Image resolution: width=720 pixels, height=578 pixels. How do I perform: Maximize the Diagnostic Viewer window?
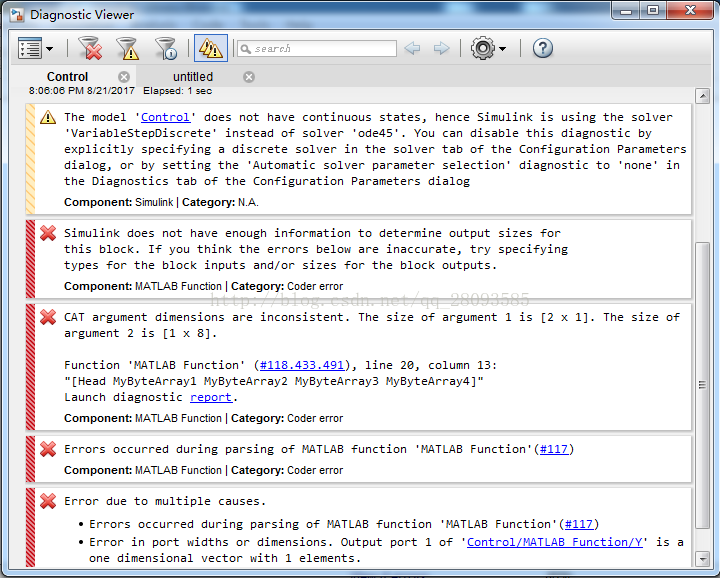(652, 11)
